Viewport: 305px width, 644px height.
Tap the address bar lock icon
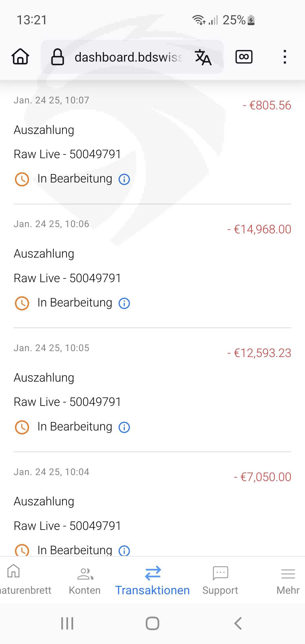tap(58, 57)
